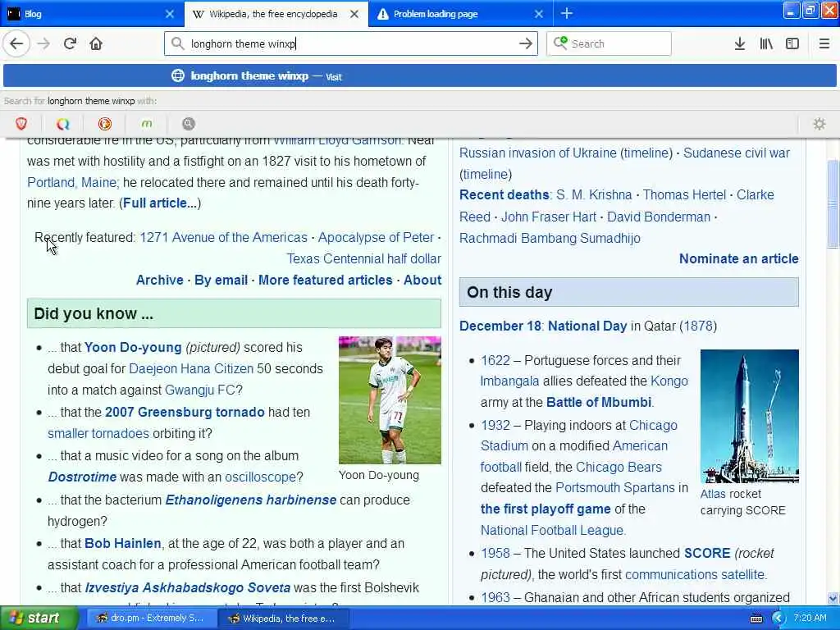Open the 2007 Greensburg tornado link
840x630 pixels.
pos(185,413)
